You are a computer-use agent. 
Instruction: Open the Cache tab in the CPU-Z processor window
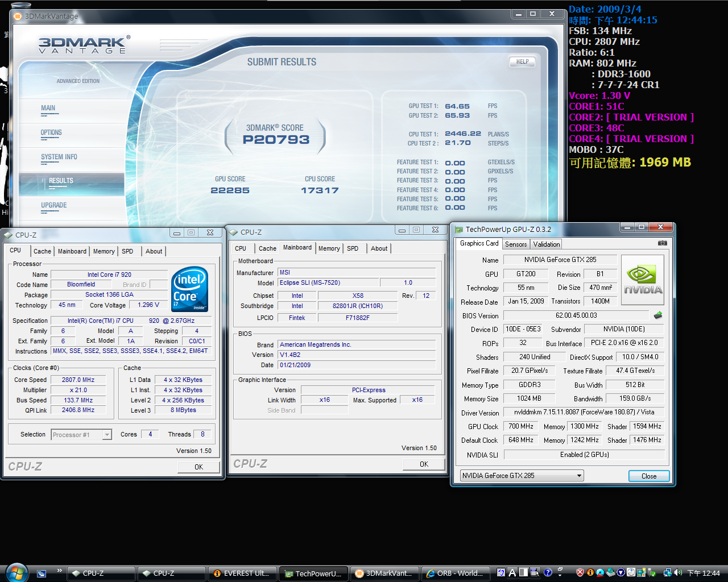click(x=42, y=251)
